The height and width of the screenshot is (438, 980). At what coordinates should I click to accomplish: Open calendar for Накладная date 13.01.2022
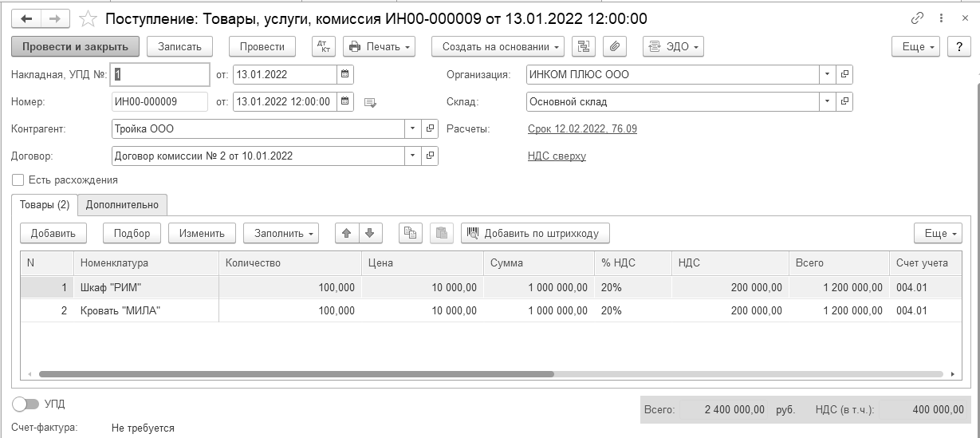coord(344,75)
